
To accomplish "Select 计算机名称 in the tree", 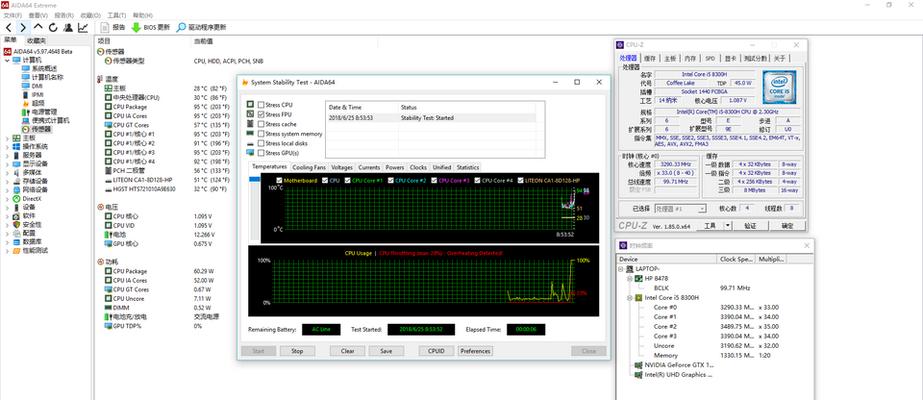I will tap(48, 77).
